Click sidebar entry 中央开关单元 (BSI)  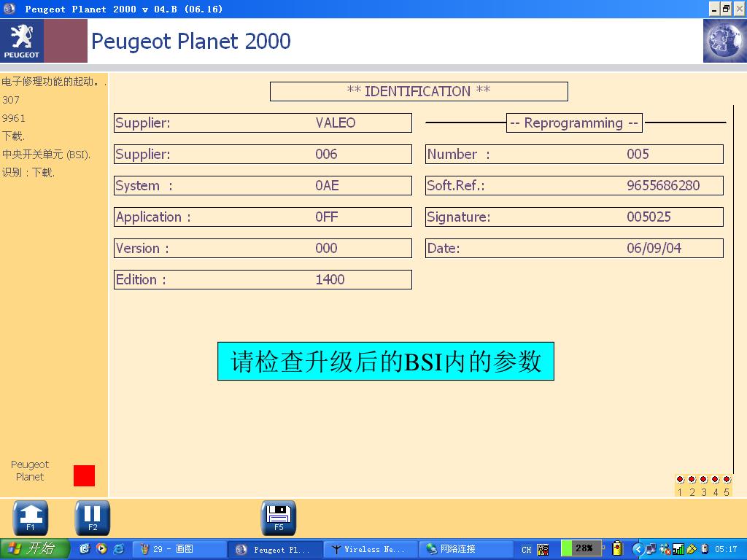(46, 155)
